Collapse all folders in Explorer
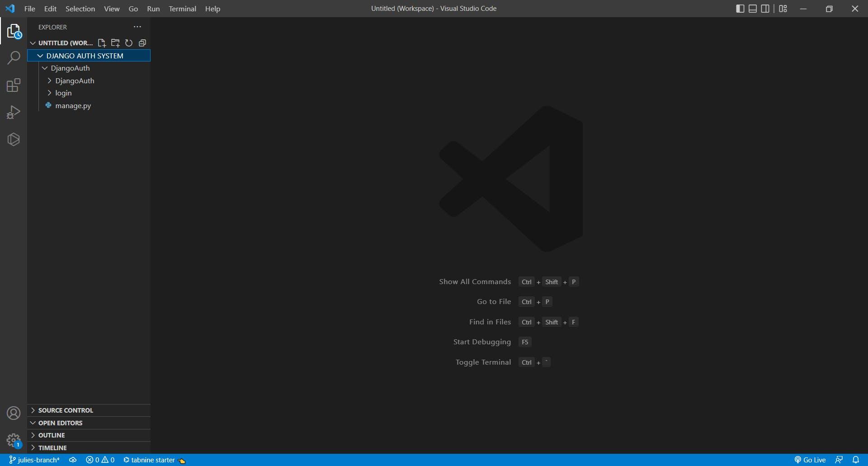Viewport: 868px width, 466px height. click(142, 43)
